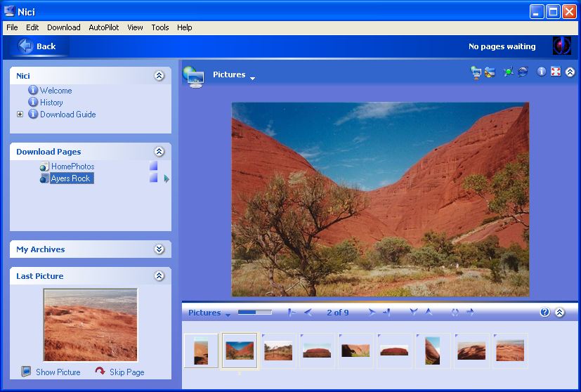581x392 pixels.
Task: Click the main Ayers Rock photo
Action: click(x=380, y=200)
